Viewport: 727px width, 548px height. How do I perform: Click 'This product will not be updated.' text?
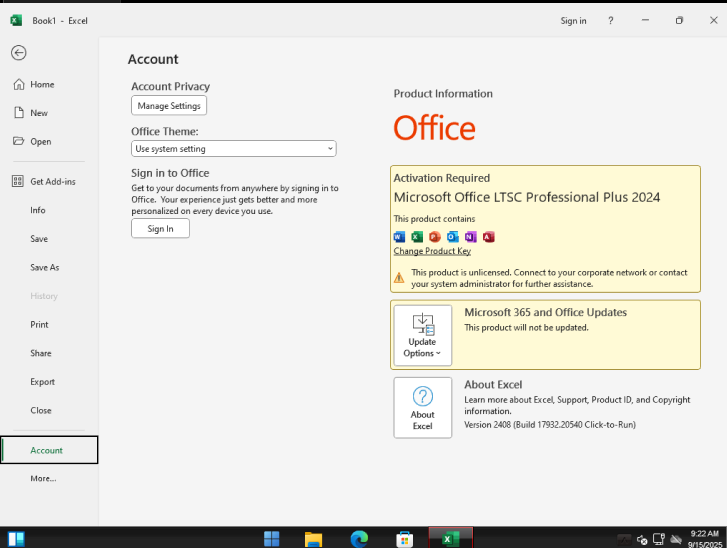pyautogui.click(x=526, y=328)
